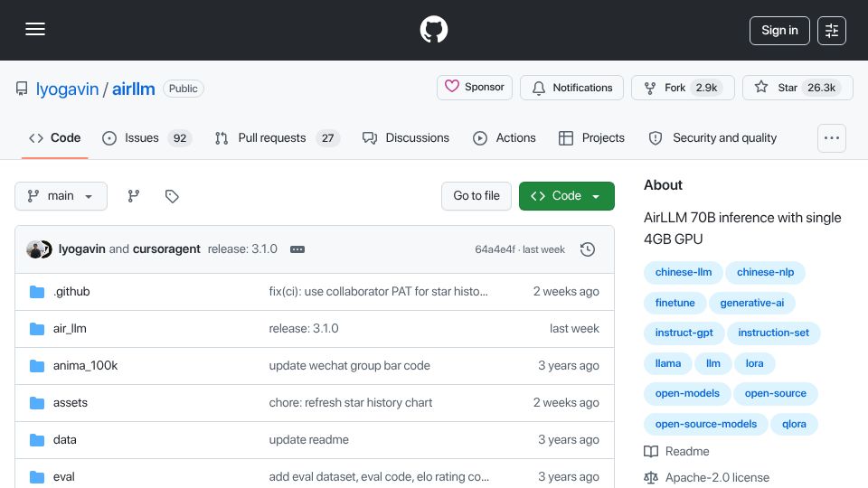Sponsor this repository
Image resolution: width=868 pixels, height=488 pixels.
(x=475, y=88)
